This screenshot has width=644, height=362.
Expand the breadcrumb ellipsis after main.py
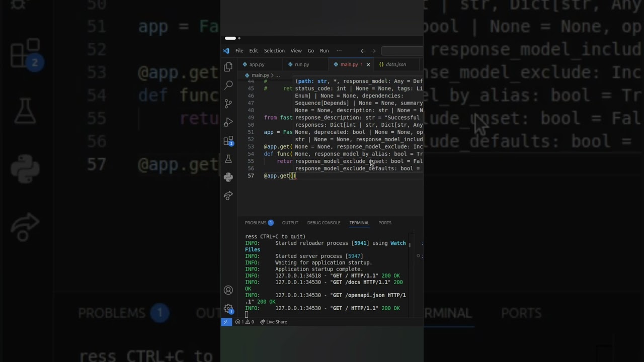(277, 75)
